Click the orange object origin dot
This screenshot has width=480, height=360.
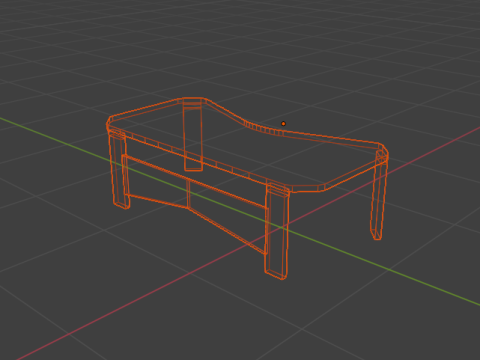283,124
